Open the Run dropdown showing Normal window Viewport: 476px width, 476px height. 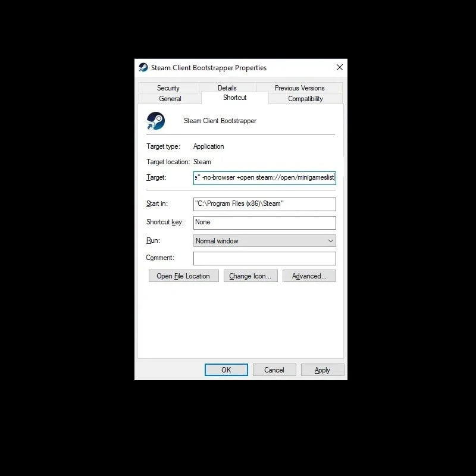[264, 241]
